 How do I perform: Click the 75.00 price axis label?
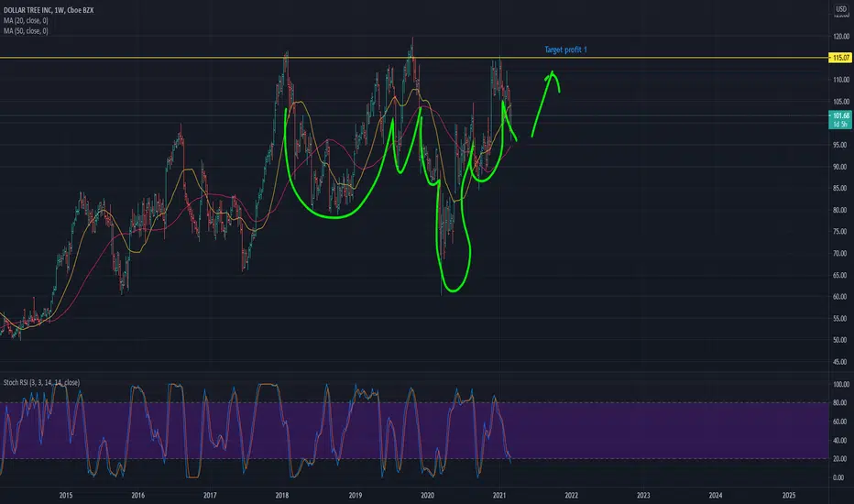tap(841, 232)
